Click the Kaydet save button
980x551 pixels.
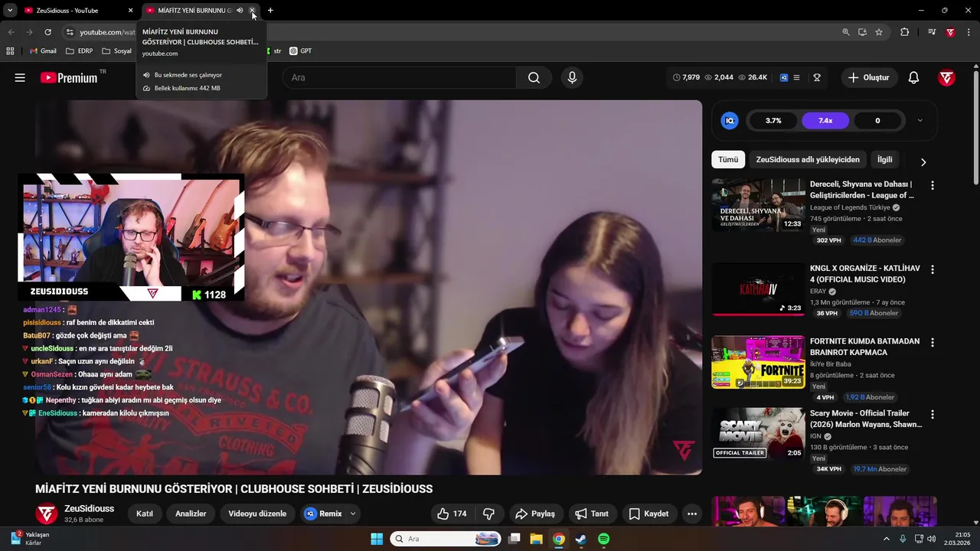click(x=648, y=514)
